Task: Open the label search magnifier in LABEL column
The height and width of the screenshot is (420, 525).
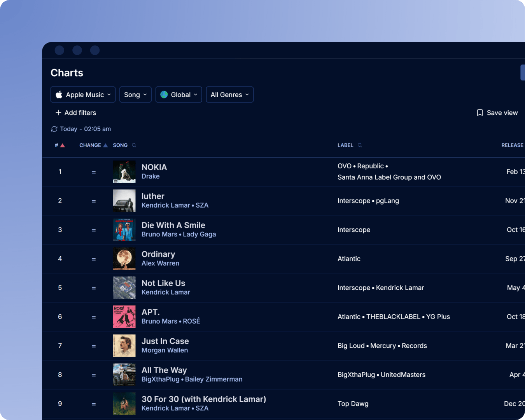Action: pos(359,145)
